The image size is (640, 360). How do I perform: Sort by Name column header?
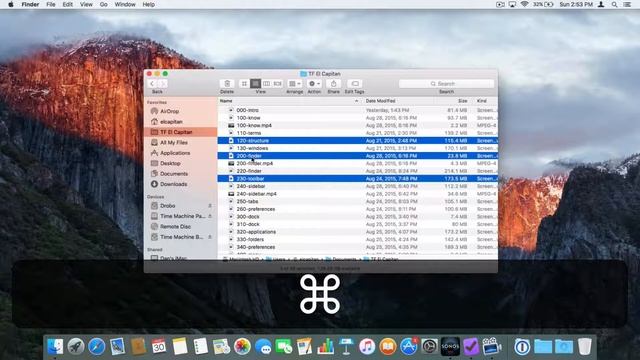point(290,101)
